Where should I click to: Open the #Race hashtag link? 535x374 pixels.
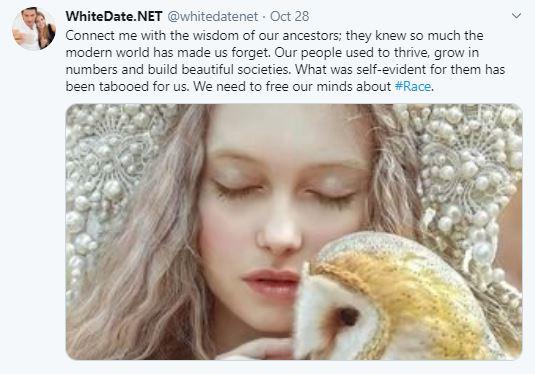click(413, 86)
